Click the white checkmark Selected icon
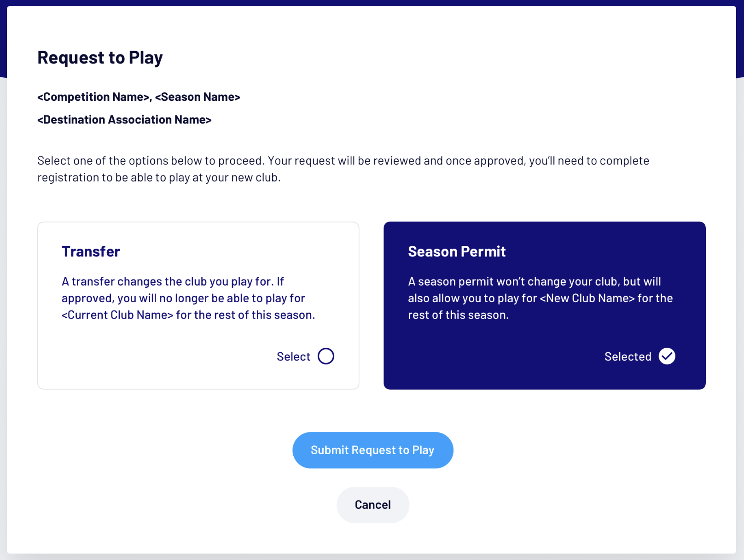 click(x=667, y=356)
